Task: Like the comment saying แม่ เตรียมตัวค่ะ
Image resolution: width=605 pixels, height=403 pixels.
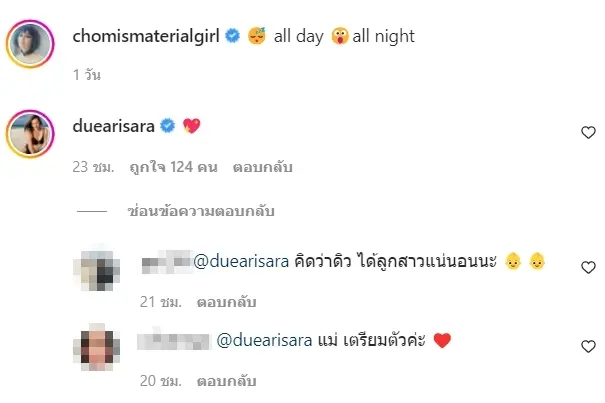Action: click(x=588, y=346)
